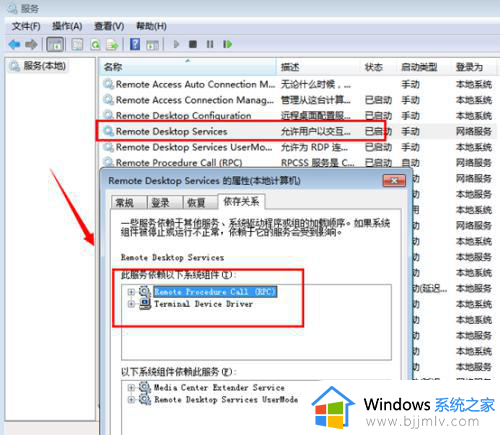Sort by the 启动类型 column header
The height and width of the screenshot is (435, 500).
click(424, 67)
